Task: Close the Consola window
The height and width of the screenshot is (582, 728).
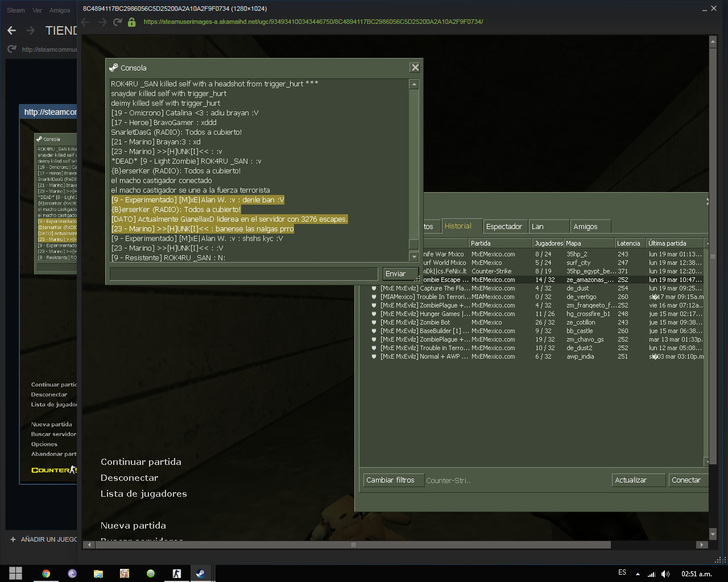Action: point(415,67)
